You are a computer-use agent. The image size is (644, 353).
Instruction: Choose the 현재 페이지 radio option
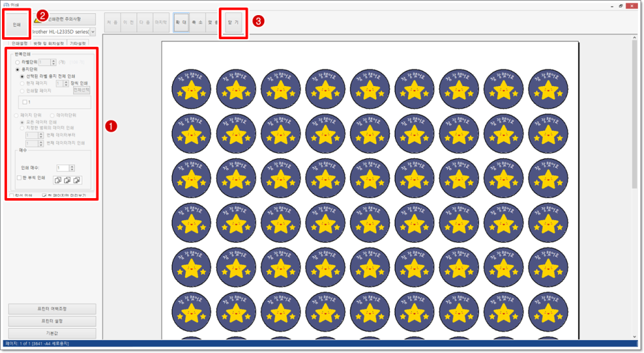coord(22,83)
